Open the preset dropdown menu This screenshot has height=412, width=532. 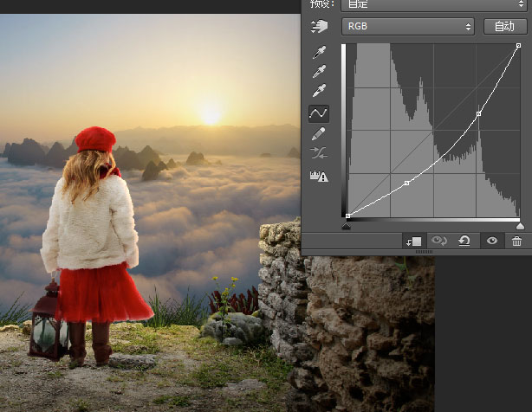coord(434,4)
